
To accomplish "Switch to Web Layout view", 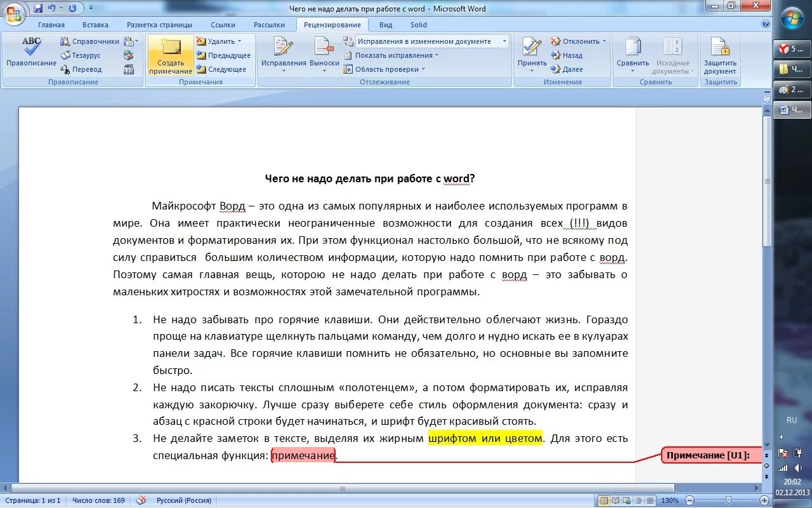I will 625,500.
